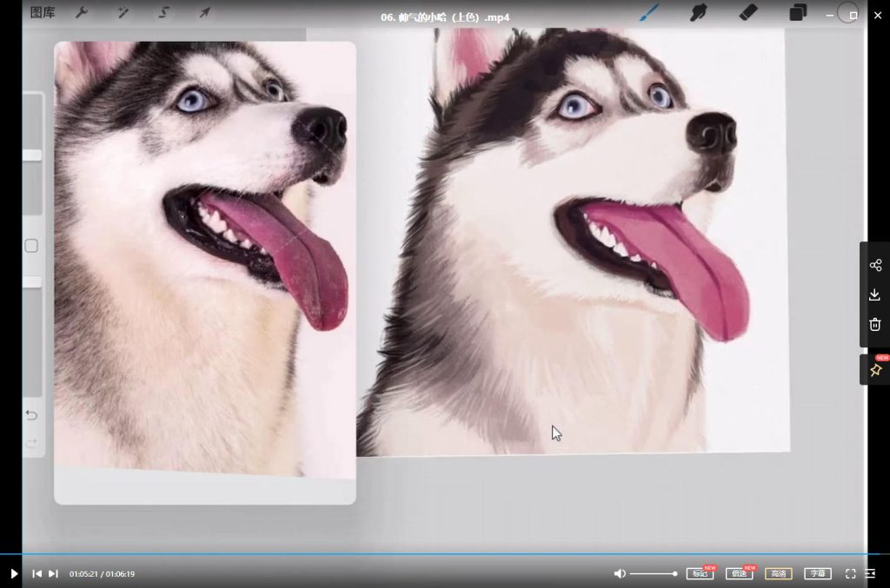Open the Layers panel icon

click(x=797, y=13)
